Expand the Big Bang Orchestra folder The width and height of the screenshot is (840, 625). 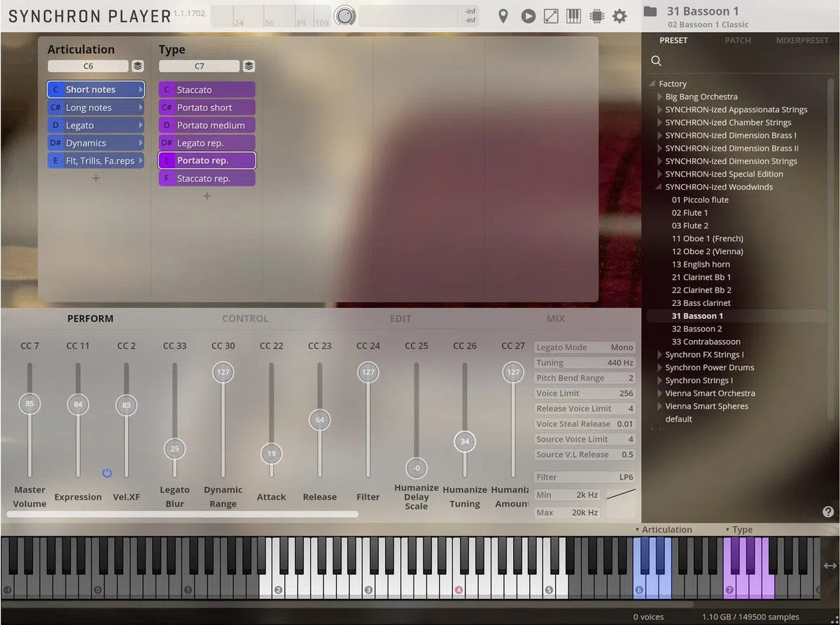click(x=659, y=97)
